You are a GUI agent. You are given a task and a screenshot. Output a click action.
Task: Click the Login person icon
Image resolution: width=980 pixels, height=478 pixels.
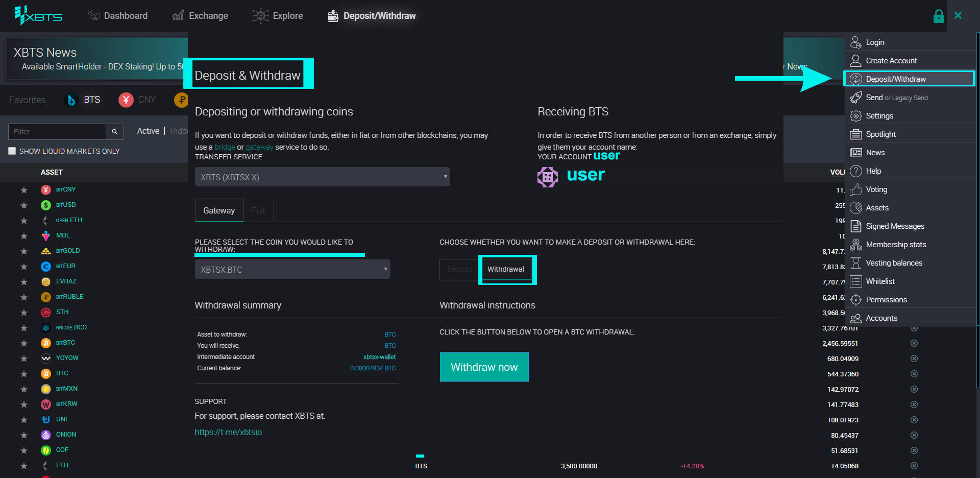click(x=856, y=42)
